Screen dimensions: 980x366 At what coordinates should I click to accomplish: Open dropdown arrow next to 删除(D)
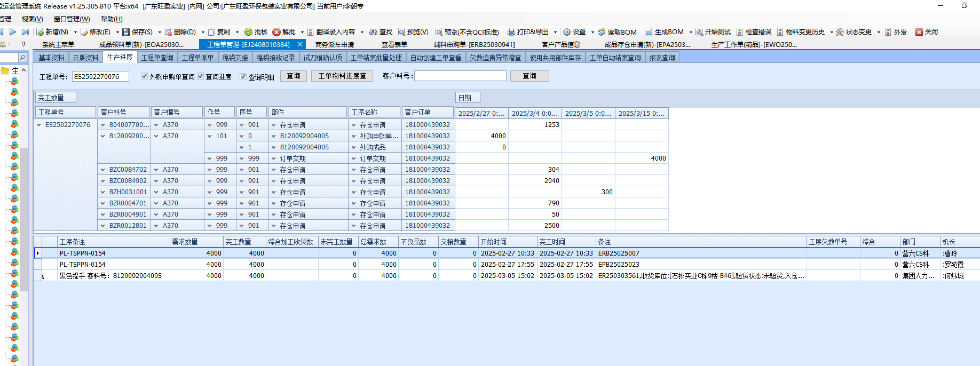(203, 32)
